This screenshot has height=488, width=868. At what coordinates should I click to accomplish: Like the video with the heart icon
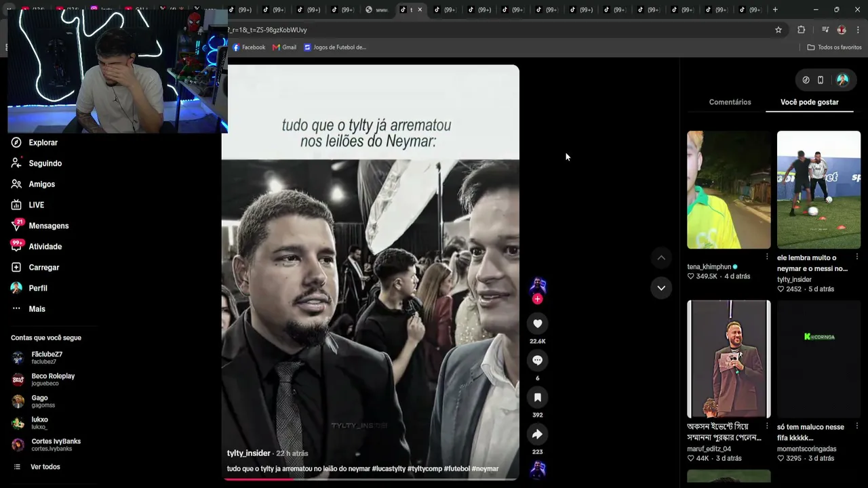tap(537, 324)
